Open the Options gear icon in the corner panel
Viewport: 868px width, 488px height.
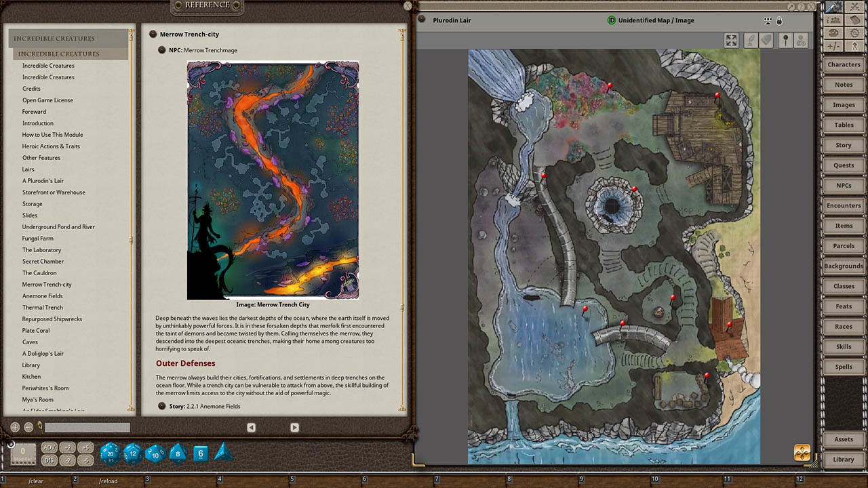click(x=853, y=33)
